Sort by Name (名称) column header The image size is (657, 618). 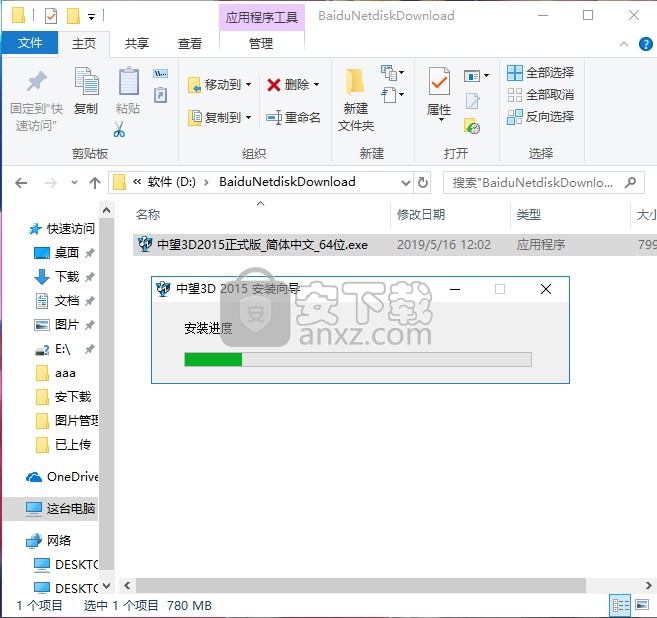click(x=148, y=215)
